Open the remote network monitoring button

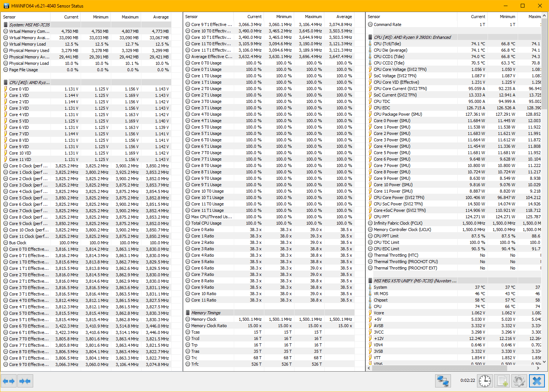coord(443,381)
